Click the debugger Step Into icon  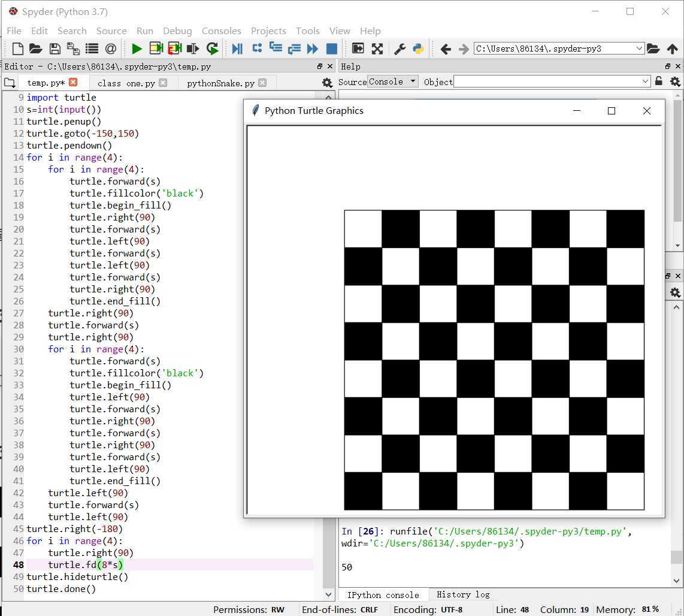click(276, 47)
